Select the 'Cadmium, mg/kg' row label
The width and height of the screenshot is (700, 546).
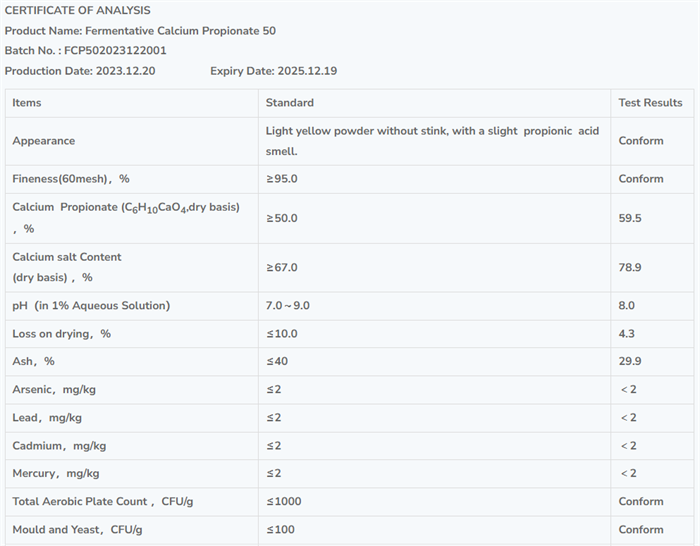59,445
